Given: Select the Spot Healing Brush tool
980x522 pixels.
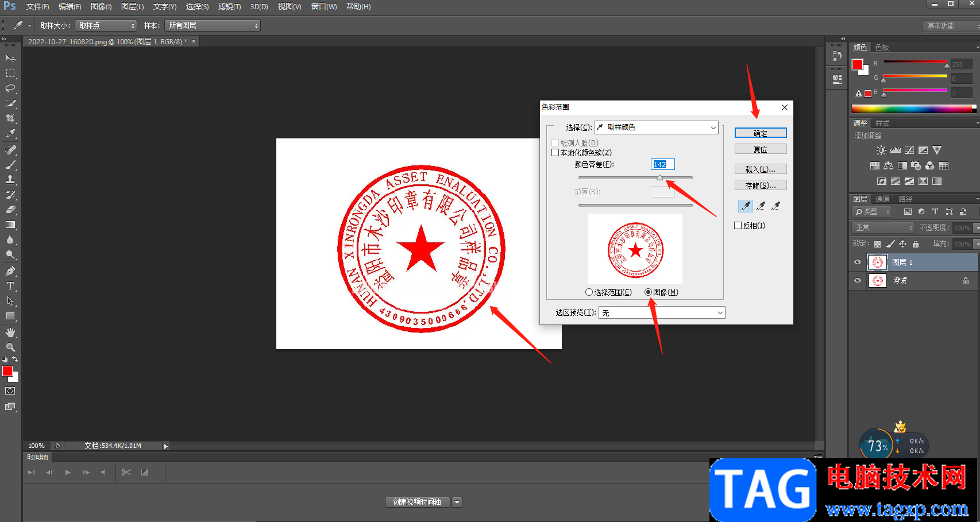Looking at the screenshot, I should click(x=10, y=150).
